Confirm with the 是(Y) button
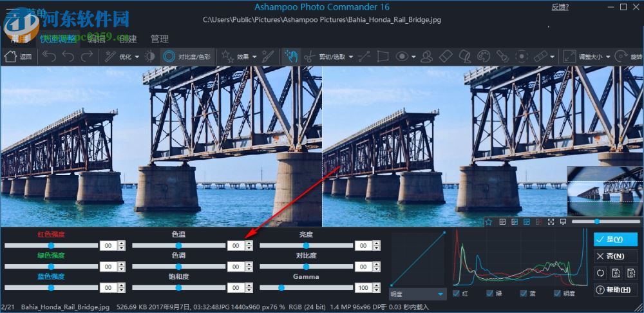Image resolution: width=644 pixels, height=313 pixels. (615, 239)
